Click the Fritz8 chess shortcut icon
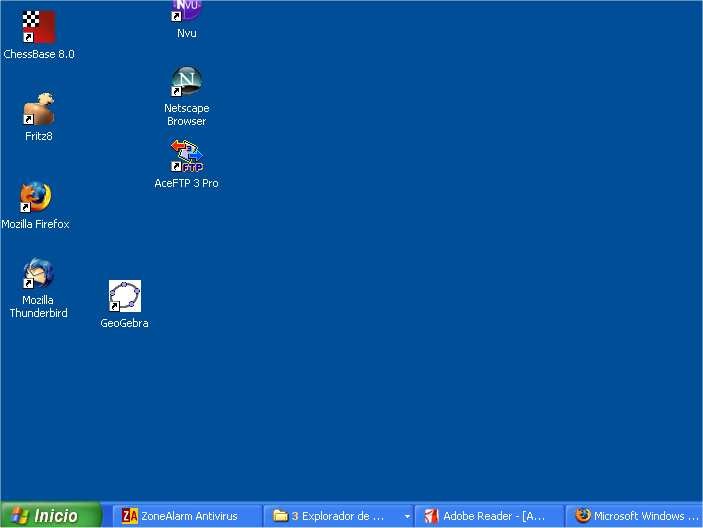Image resolution: width=703 pixels, height=528 pixels. coord(39,109)
